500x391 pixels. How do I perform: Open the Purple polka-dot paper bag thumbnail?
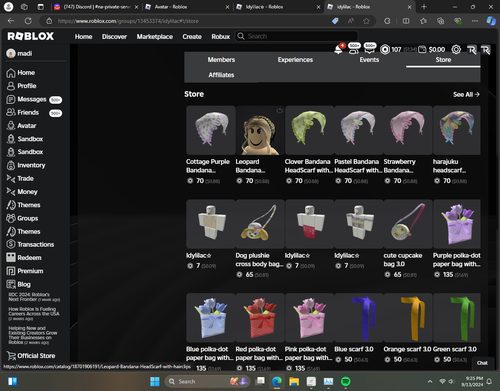pyautogui.click(x=457, y=224)
